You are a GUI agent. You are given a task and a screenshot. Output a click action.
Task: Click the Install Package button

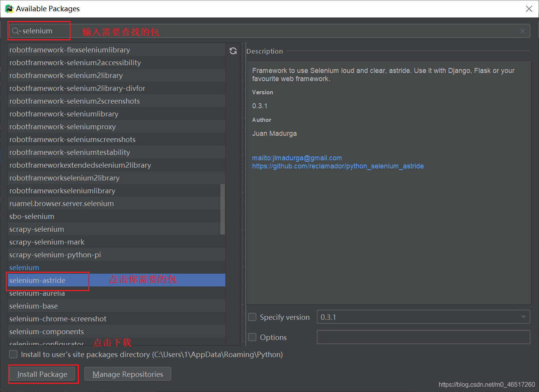coord(42,374)
